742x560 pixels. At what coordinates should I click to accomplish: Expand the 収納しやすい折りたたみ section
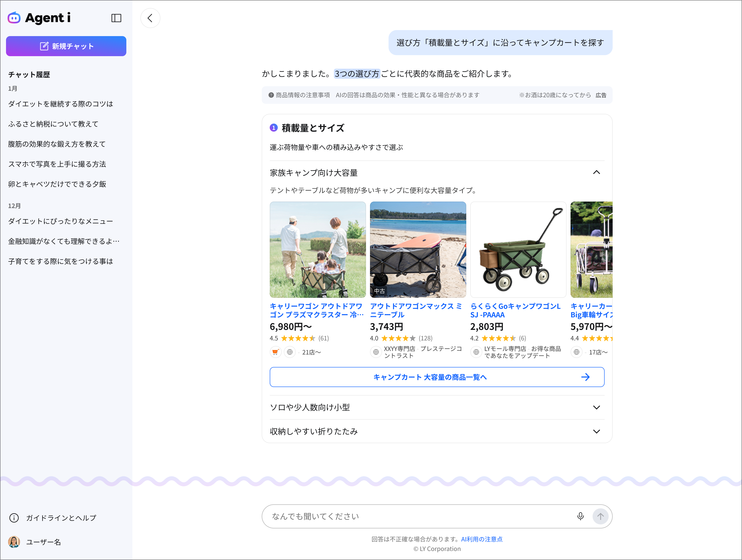click(437, 431)
